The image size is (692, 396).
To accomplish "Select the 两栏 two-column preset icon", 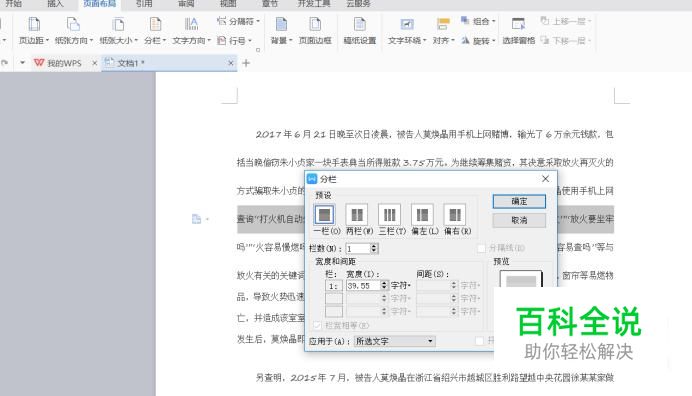I will (357, 215).
